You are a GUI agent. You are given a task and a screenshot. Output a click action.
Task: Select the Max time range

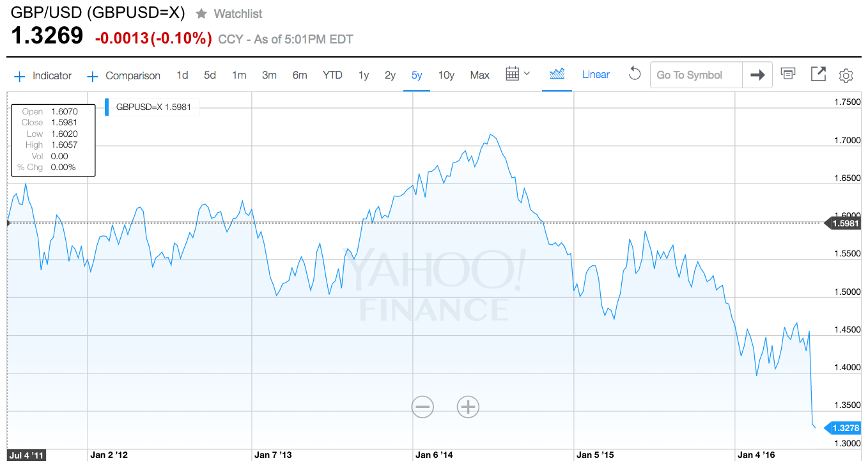[480, 75]
